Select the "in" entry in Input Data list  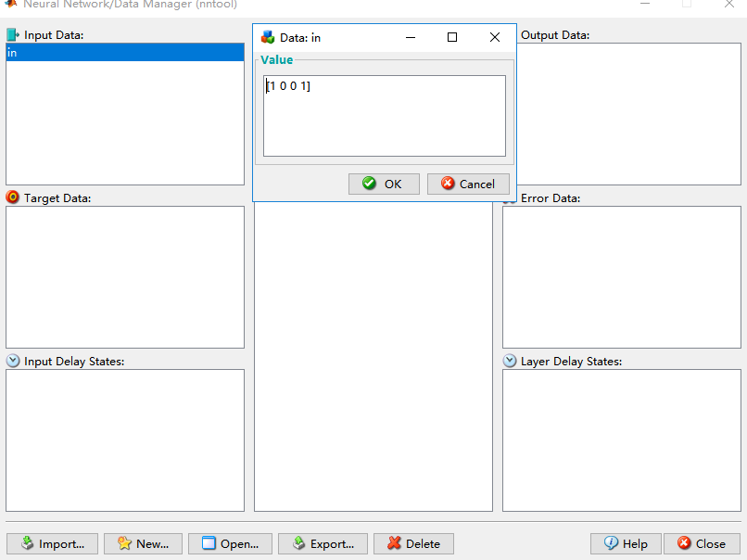[125, 53]
